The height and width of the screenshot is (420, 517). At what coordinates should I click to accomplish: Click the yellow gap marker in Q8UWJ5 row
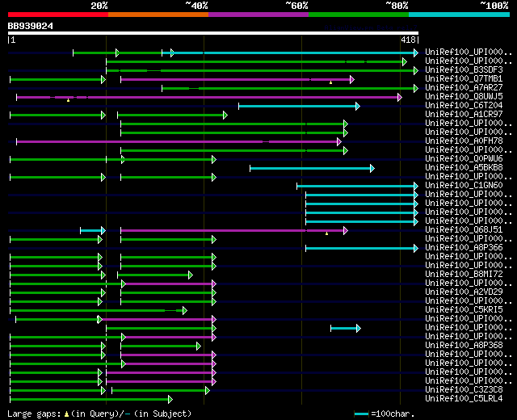tap(68, 100)
